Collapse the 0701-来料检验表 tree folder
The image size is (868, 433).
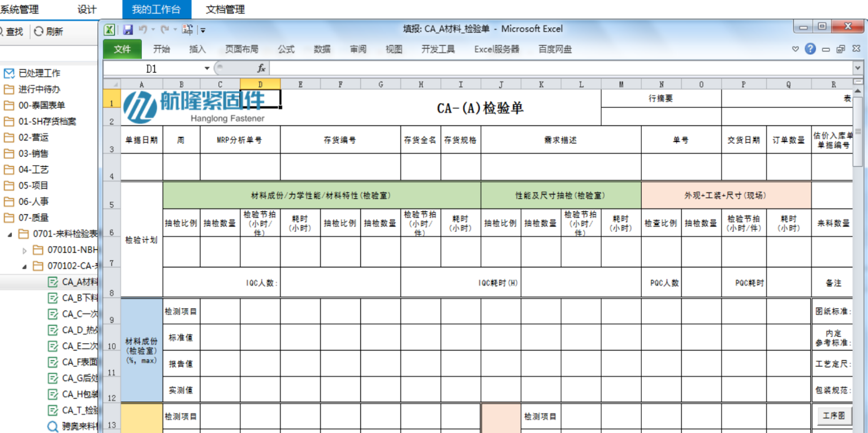tap(10, 234)
